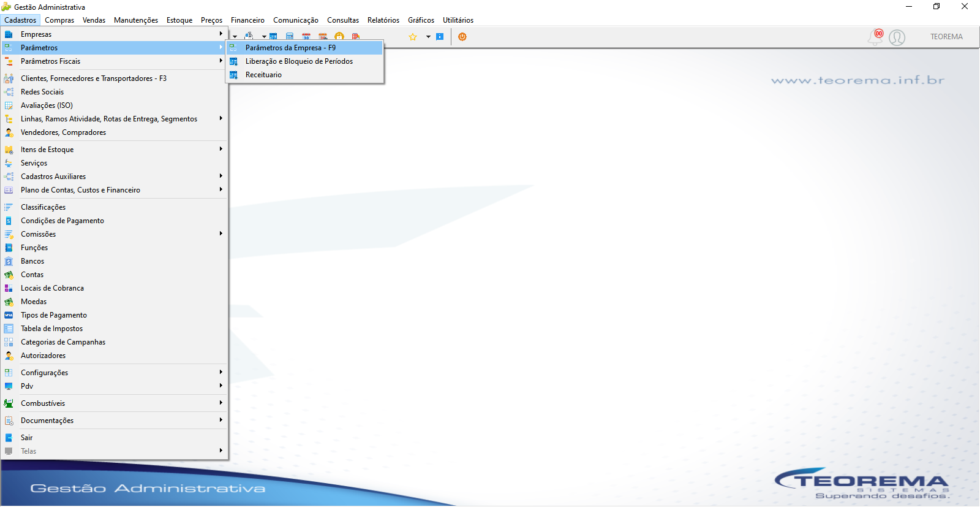Open dropdown arrow next to the star icon
980x507 pixels.
[x=428, y=37]
